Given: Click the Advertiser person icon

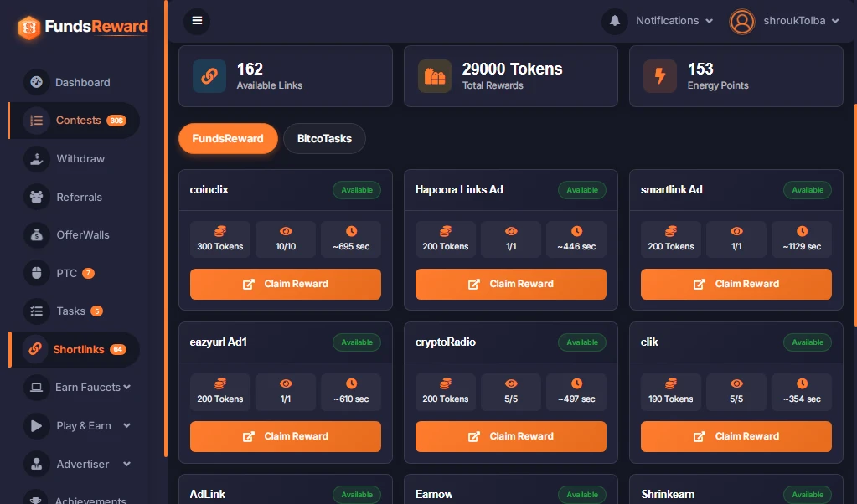Looking at the screenshot, I should (x=37, y=464).
